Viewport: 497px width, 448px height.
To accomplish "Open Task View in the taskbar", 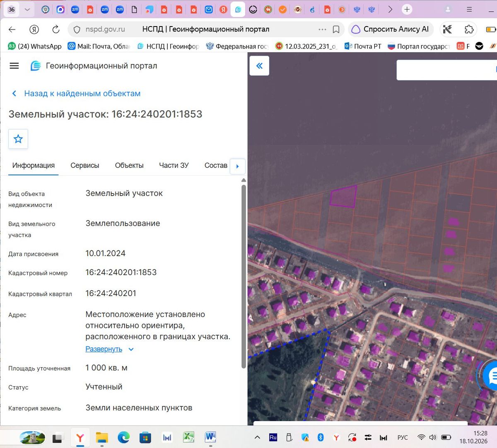I will [x=58, y=438].
